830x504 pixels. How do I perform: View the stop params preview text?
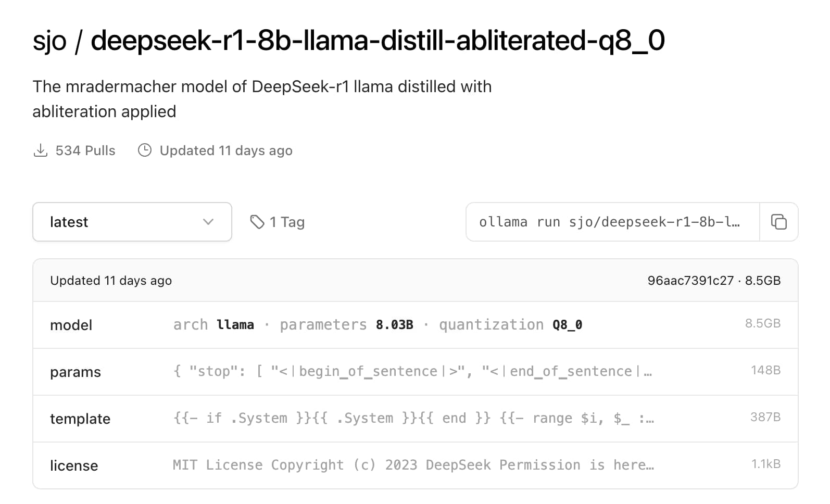(412, 371)
